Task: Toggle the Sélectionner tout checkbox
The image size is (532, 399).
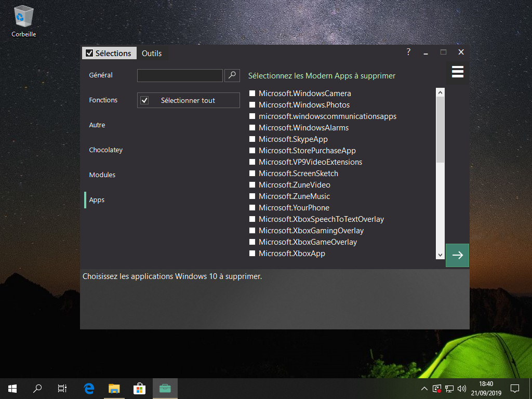Action: (145, 100)
